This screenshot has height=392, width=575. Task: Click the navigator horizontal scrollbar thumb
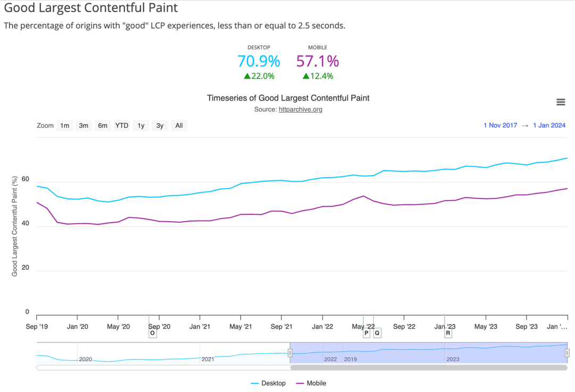pos(429,368)
